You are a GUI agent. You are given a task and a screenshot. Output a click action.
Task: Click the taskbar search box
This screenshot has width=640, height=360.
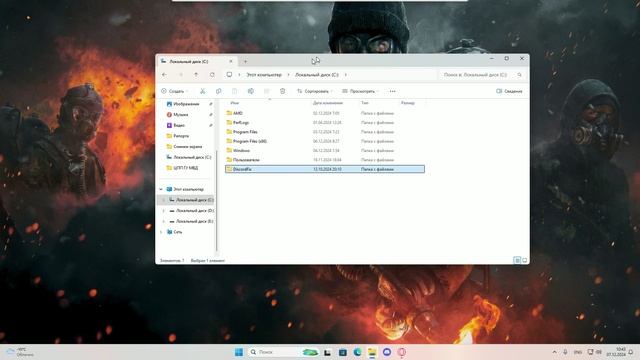pyautogui.click(x=283, y=352)
